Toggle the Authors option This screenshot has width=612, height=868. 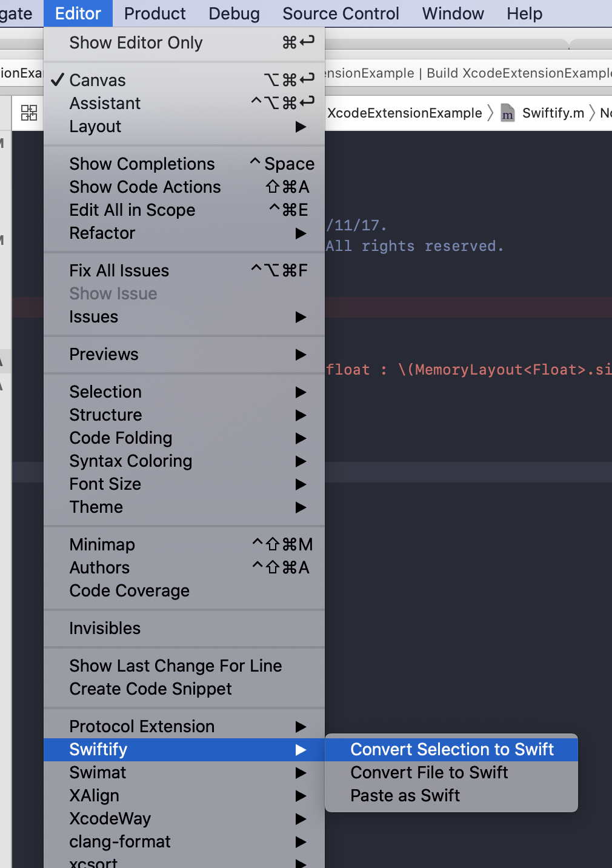click(184, 567)
